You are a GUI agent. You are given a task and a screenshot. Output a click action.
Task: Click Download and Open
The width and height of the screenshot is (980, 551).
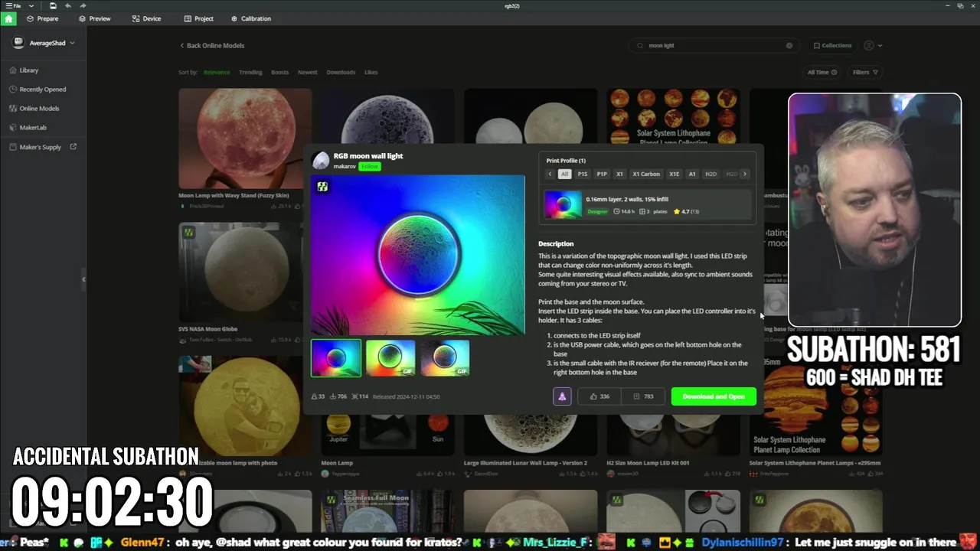(714, 396)
